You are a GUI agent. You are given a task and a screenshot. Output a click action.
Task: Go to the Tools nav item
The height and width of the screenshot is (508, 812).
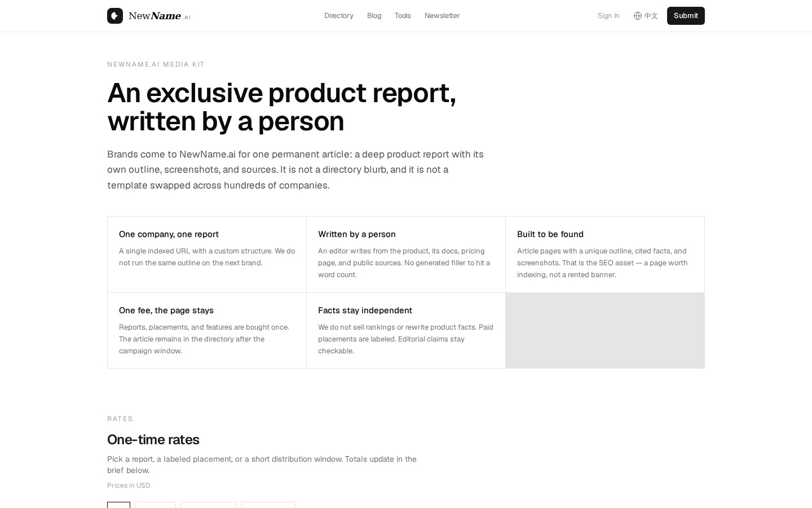pos(403,16)
